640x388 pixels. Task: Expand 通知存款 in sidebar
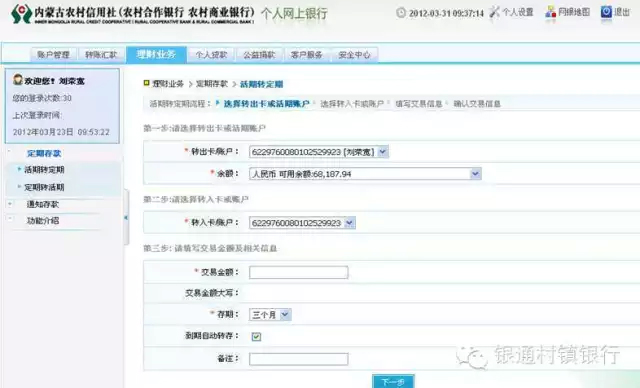pyautogui.click(x=10, y=204)
